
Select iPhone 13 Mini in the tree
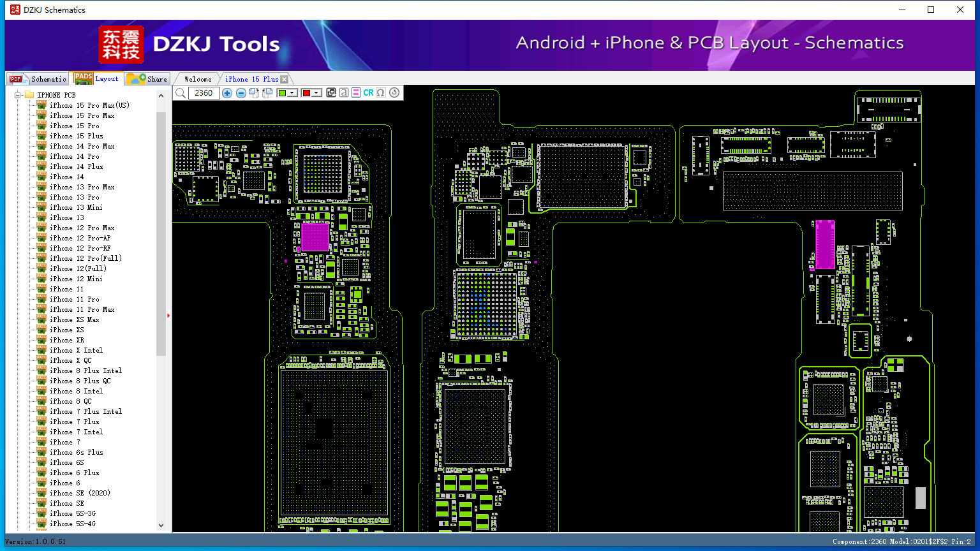pyautogui.click(x=76, y=207)
